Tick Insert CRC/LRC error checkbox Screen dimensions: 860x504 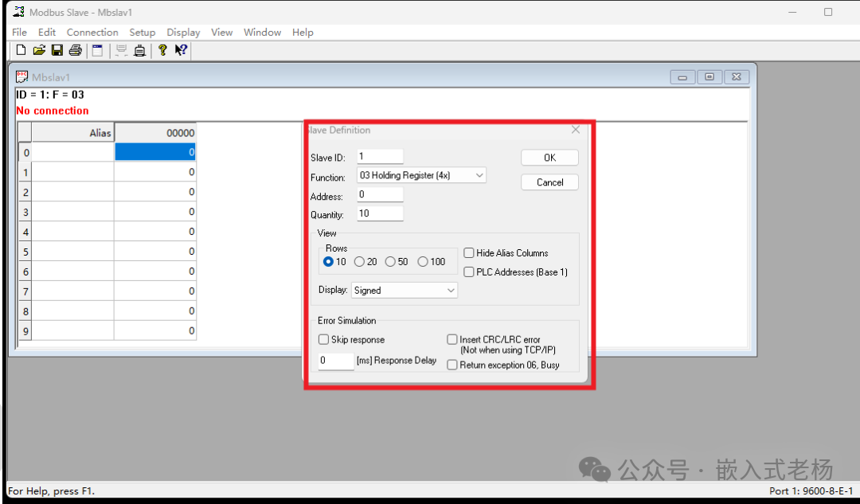[x=452, y=339]
